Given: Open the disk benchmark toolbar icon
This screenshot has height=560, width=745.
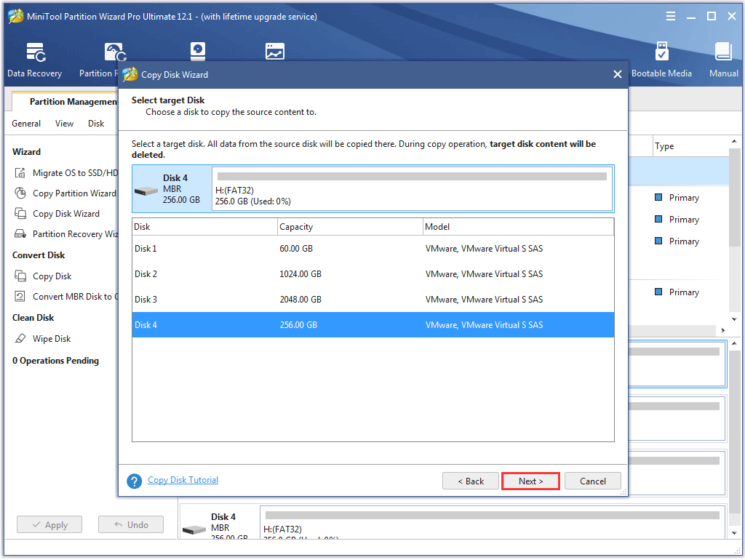Looking at the screenshot, I should tap(198, 52).
